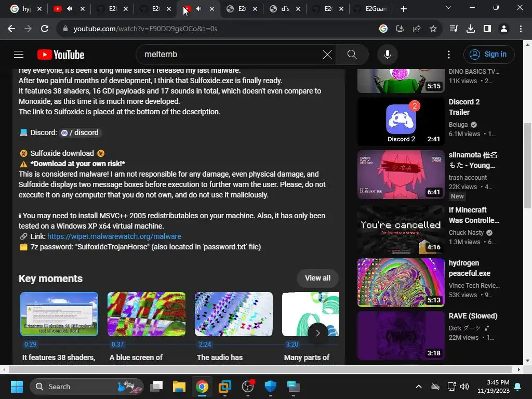532x399 pixels.
Task: Visit the Chuck Nasty channel
Action: [466, 233]
